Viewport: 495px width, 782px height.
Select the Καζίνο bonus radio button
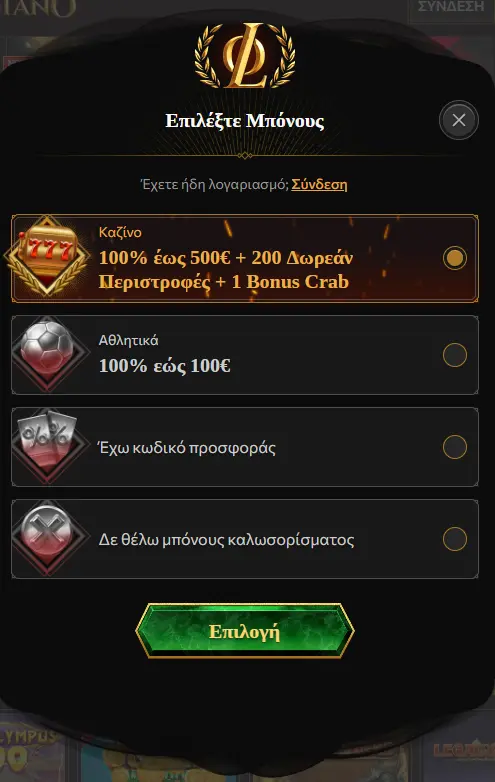[455, 258]
